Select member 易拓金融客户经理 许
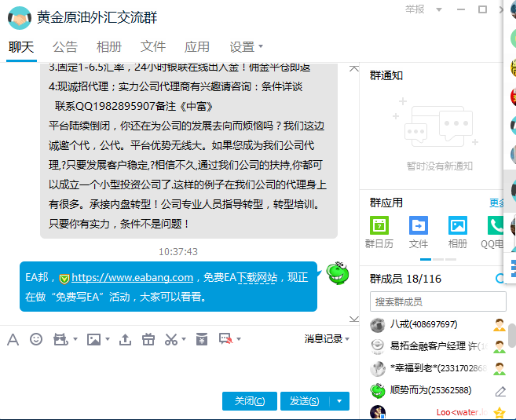The height and width of the screenshot is (420, 516). [437, 347]
